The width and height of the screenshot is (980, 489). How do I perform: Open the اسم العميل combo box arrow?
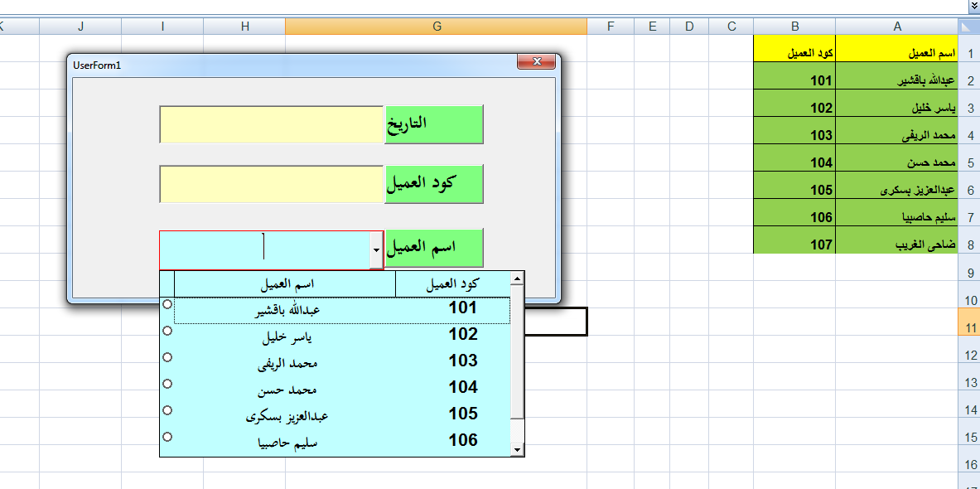[375, 249]
